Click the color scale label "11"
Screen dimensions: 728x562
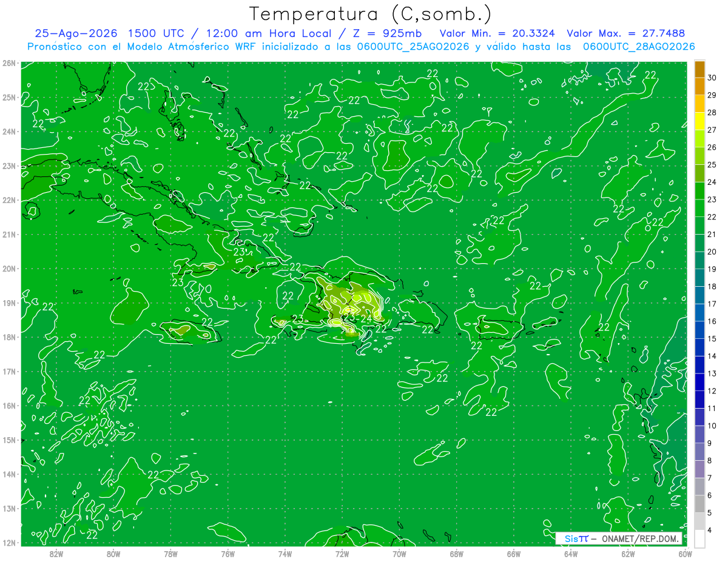712,409
